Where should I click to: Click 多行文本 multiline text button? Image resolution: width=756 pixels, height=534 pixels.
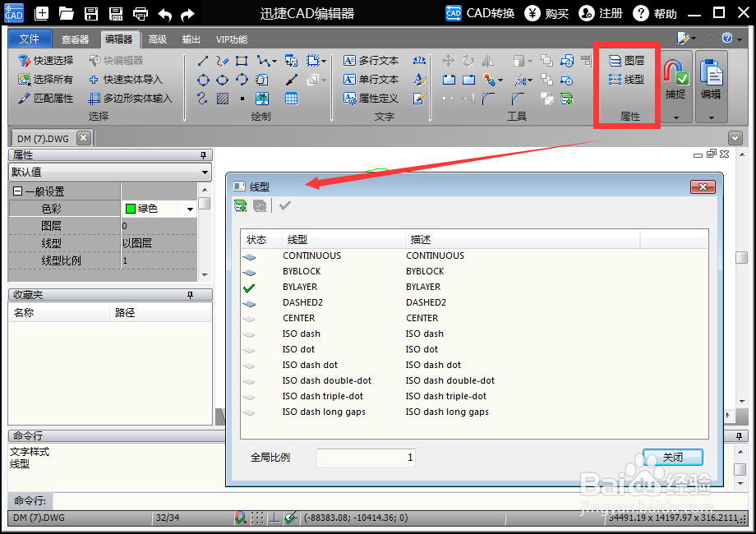coord(371,60)
